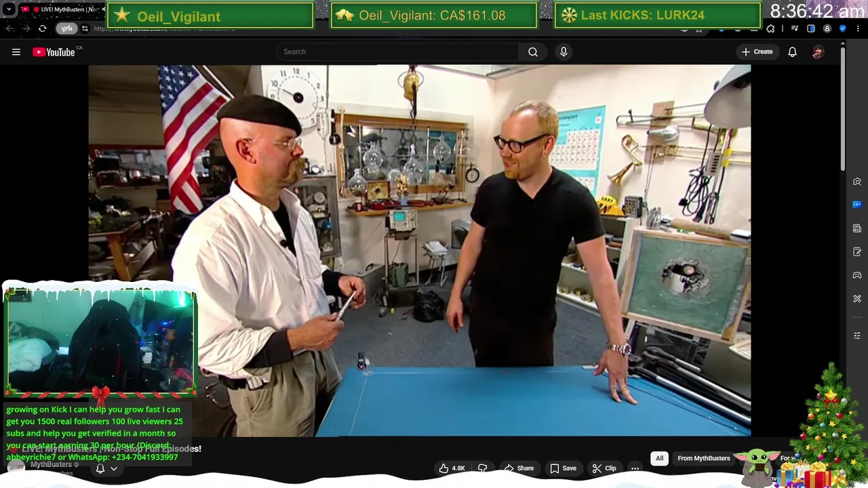
Task: Open the sidebar search icon
Action: click(857, 182)
